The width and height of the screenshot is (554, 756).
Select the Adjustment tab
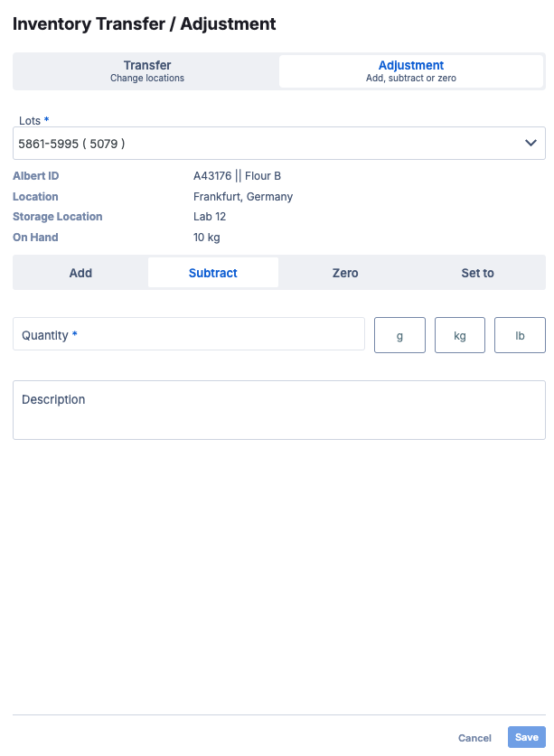click(411, 70)
